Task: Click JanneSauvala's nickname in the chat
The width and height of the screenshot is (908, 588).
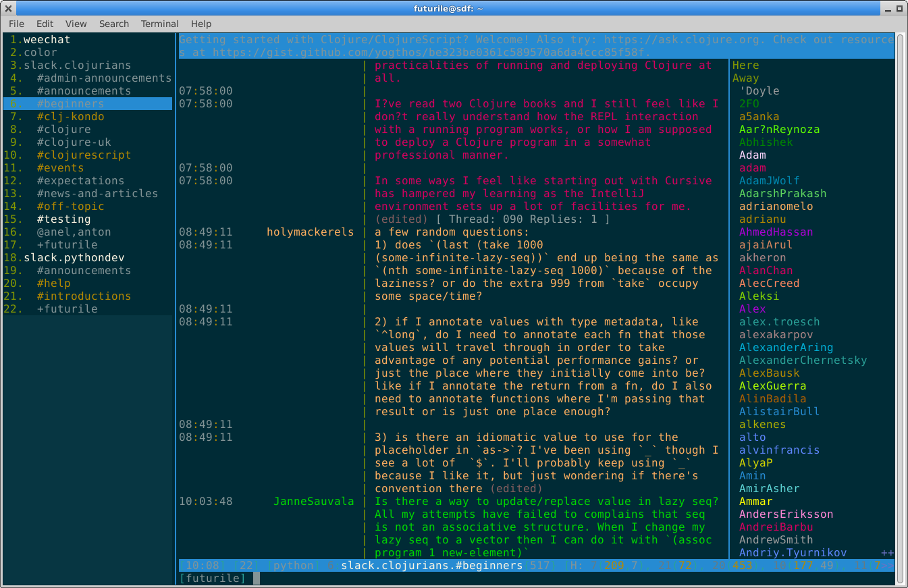Action: (x=313, y=502)
